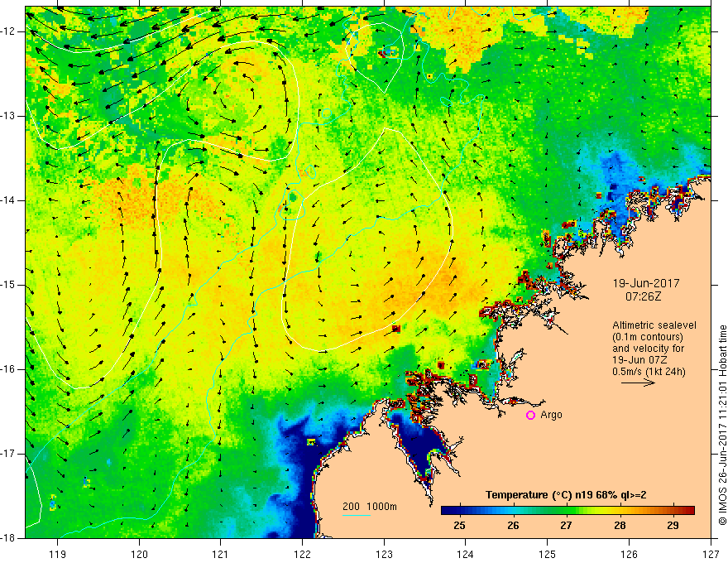Click latitude label -18 on axis
Viewport: 728px width, 563px height.
pyautogui.click(x=7, y=538)
